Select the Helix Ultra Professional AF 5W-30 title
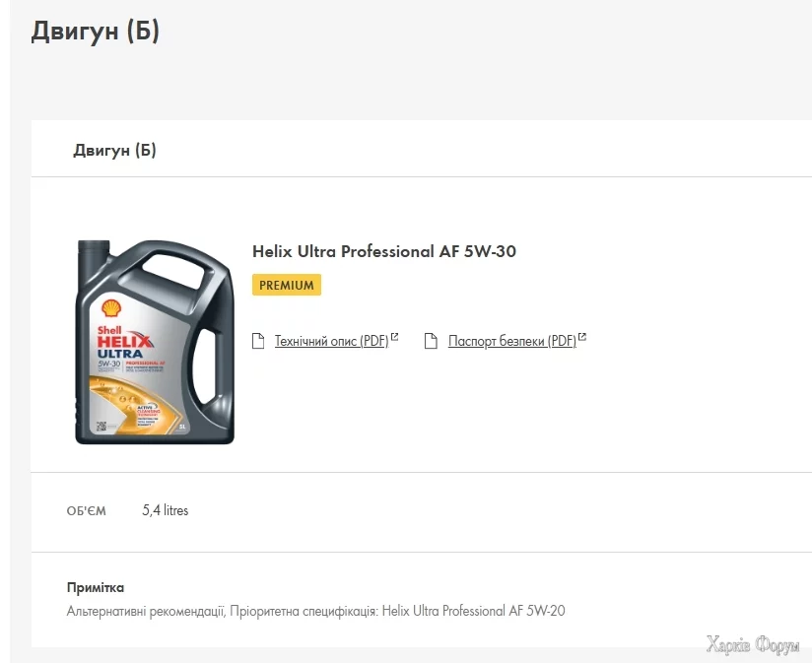The image size is (812, 663). [384, 251]
